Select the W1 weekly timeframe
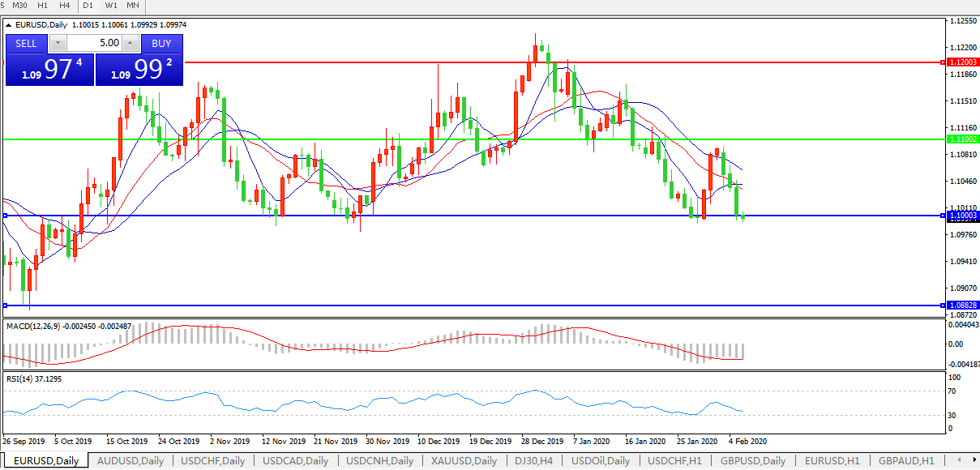980x470 pixels. tap(111, 6)
